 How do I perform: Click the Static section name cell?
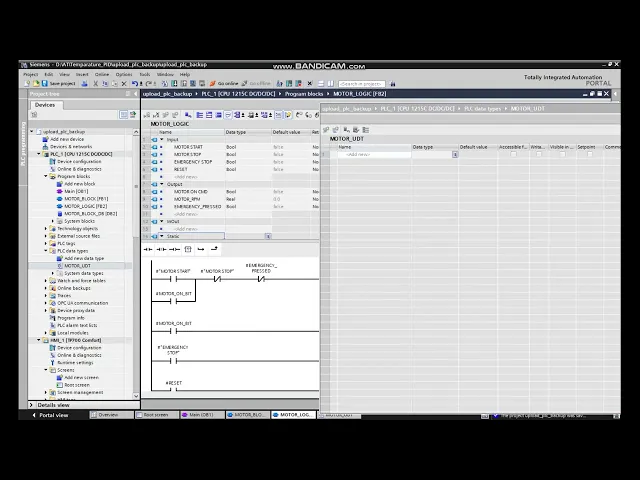(x=191, y=236)
